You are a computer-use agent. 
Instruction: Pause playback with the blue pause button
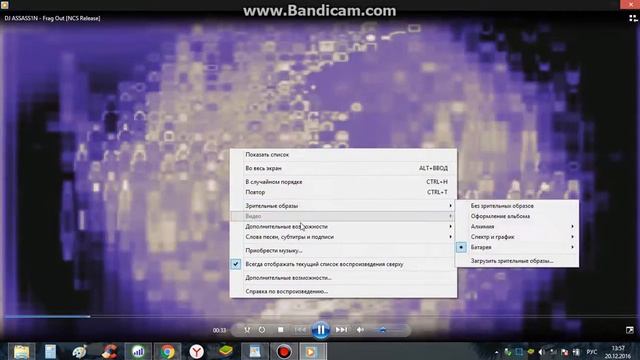coord(320,329)
